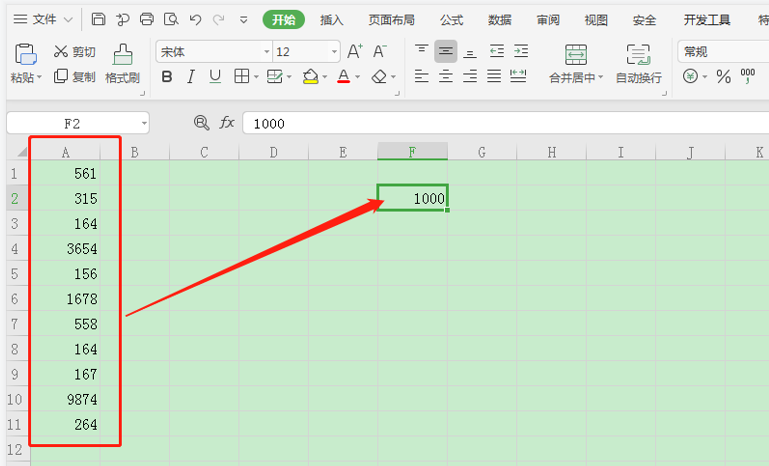The height and width of the screenshot is (466, 769).
Task: Open the Name Box F2 dropdown arrow
Action: point(144,124)
